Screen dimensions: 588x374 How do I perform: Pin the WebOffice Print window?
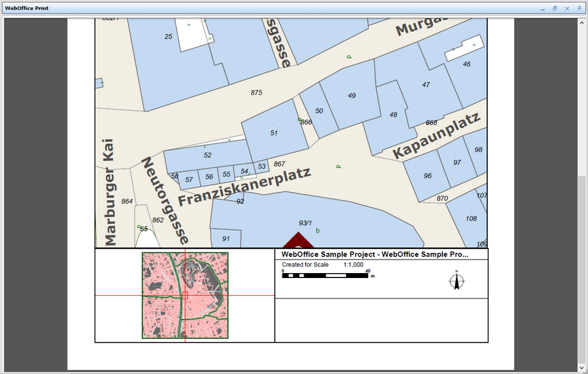coord(579,9)
